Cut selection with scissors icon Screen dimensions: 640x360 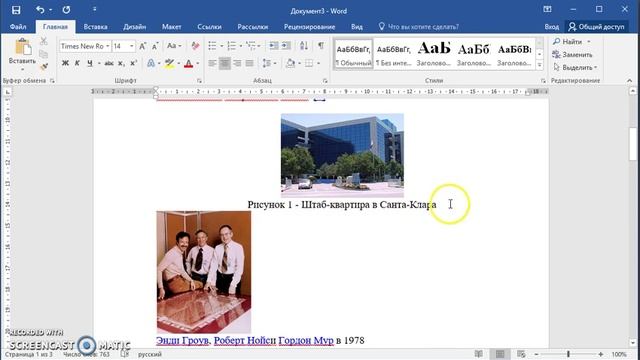44,41
